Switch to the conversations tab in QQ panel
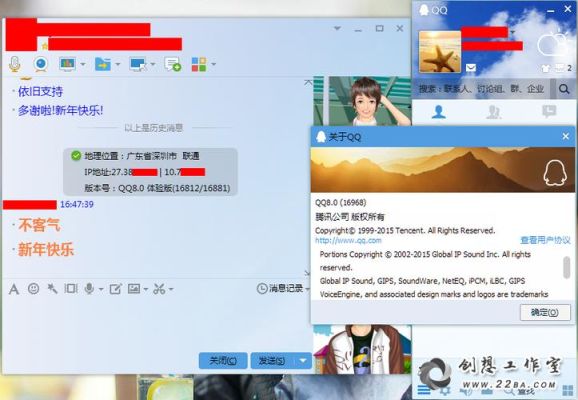The image size is (578, 400). tap(549, 111)
